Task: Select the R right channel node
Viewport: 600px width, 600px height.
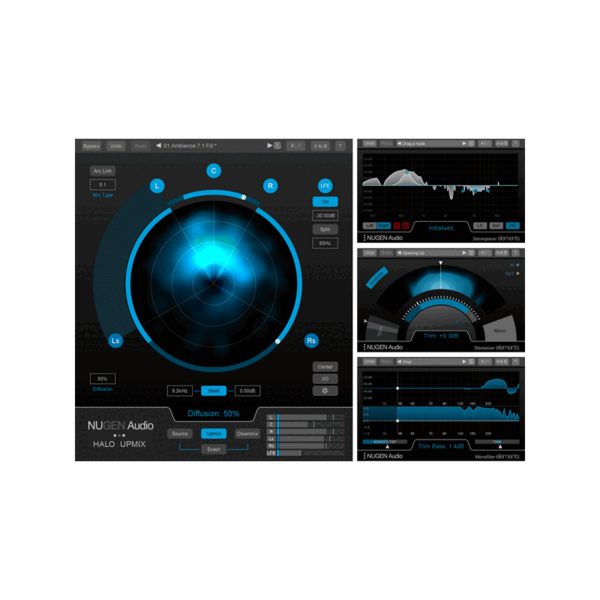Action: coord(270,186)
